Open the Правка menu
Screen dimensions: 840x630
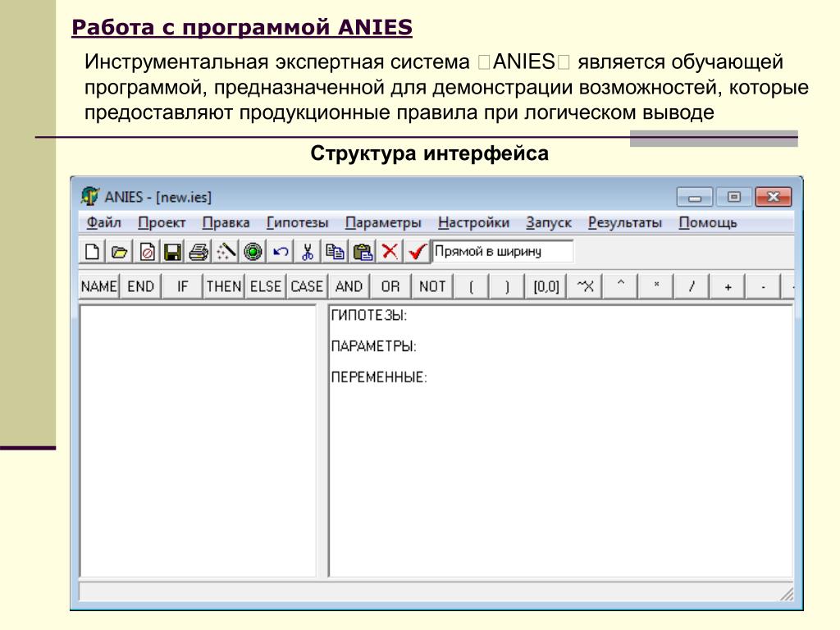coord(226,222)
